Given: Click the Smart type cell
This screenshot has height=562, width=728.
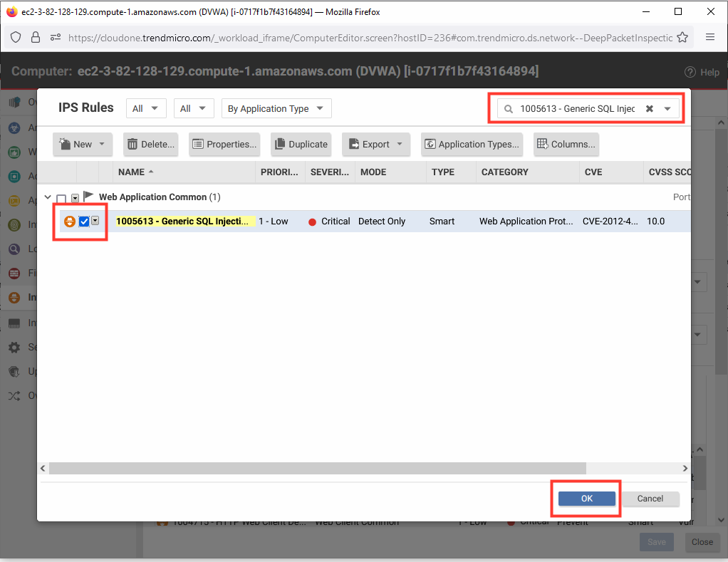Looking at the screenshot, I should click(x=442, y=222).
